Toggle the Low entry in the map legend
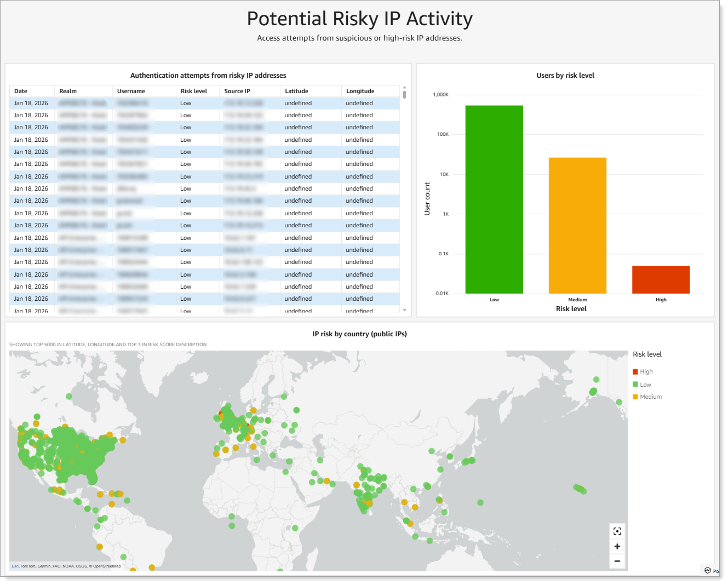The image size is (728, 585). point(644,384)
